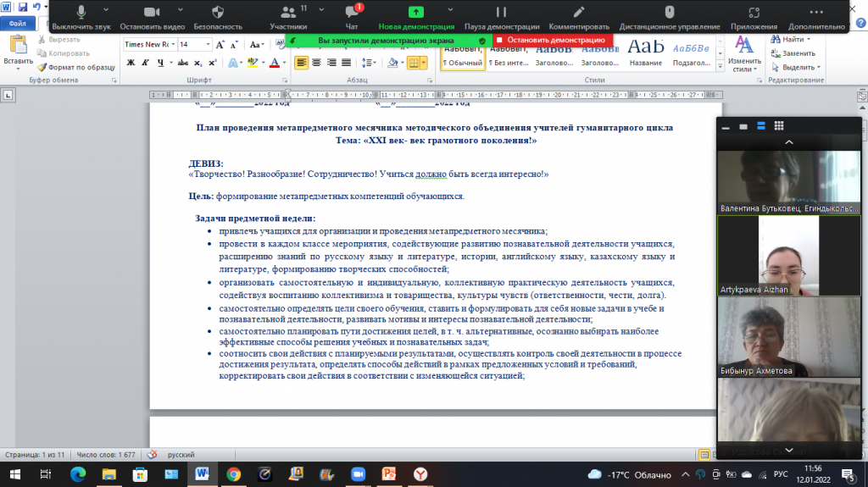
Task: Open Выделить select menu
Action: tap(795, 67)
